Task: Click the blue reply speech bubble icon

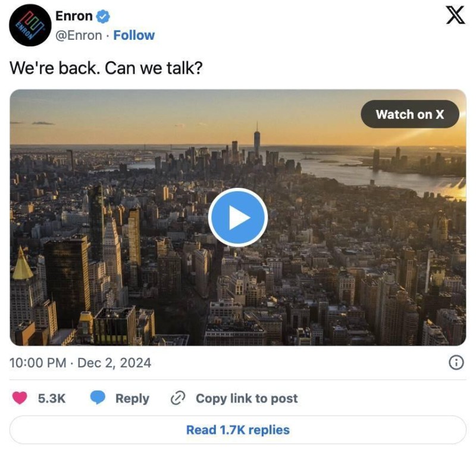Action: (98, 398)
